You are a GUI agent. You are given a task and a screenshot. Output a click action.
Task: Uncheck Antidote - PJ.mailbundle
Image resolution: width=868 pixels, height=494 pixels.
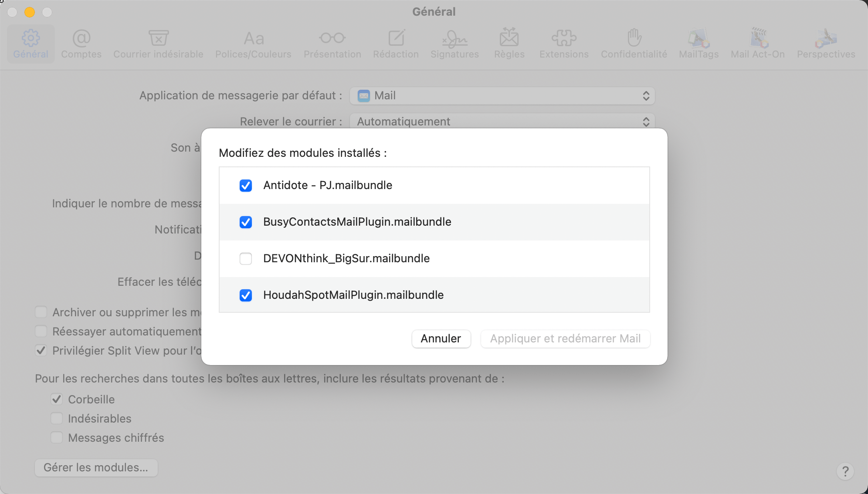click(x=246, y=186)
